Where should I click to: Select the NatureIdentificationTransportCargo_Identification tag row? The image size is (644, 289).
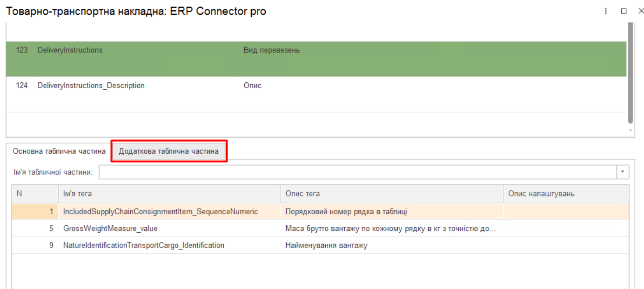click(x=144, y=245)
